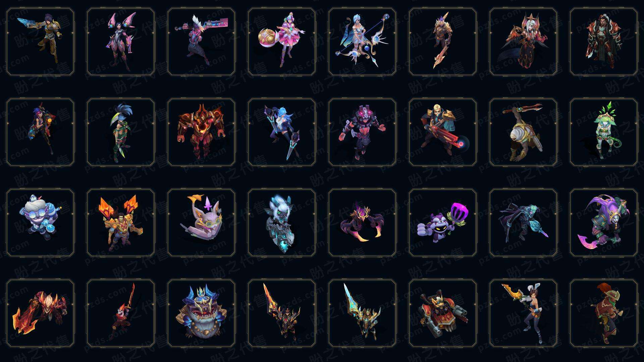This screenshot has height=362, width=644.
Task: Choose the purple hooded scythe reaper
Action: click(604, 223)
